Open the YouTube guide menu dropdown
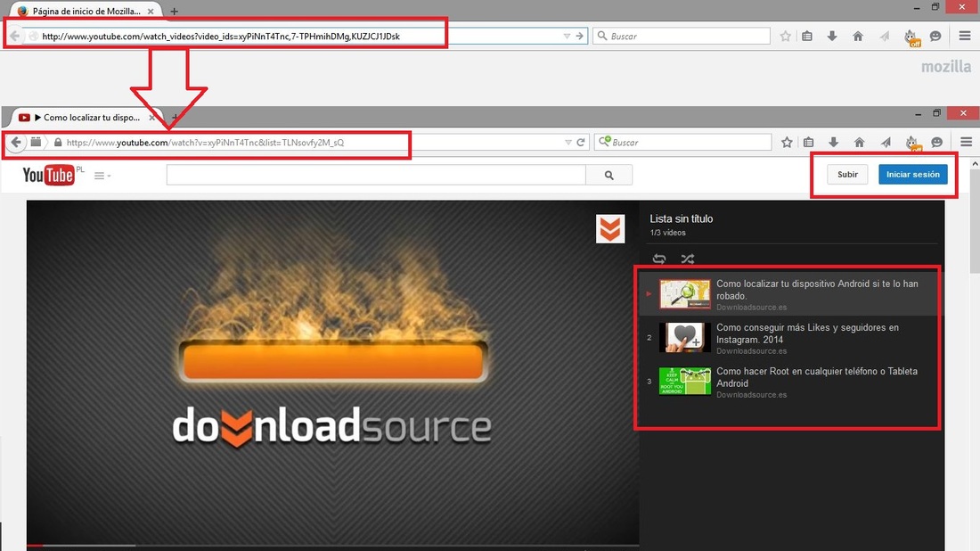This screenshot has width=980, height=551. 102,176
